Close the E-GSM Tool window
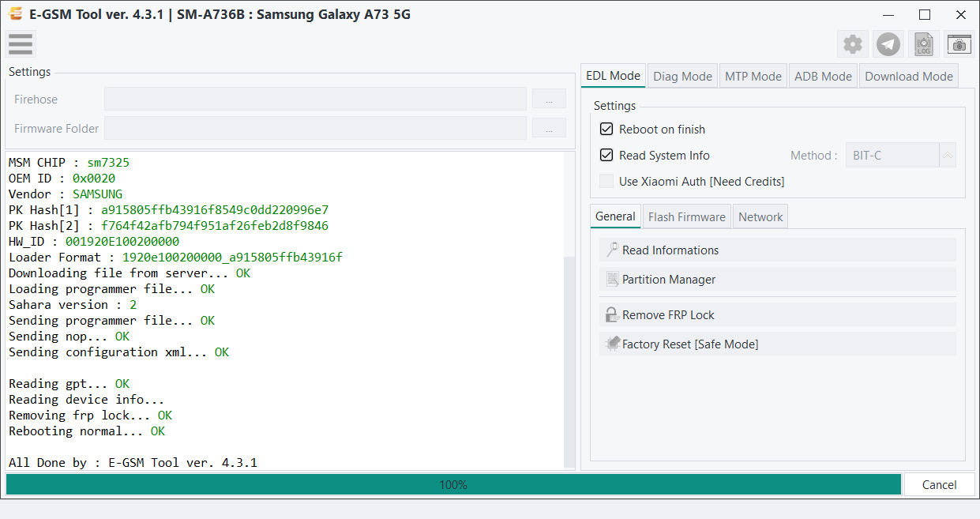The width and height of the screenshot is (980, 519). tap(961, 14)
